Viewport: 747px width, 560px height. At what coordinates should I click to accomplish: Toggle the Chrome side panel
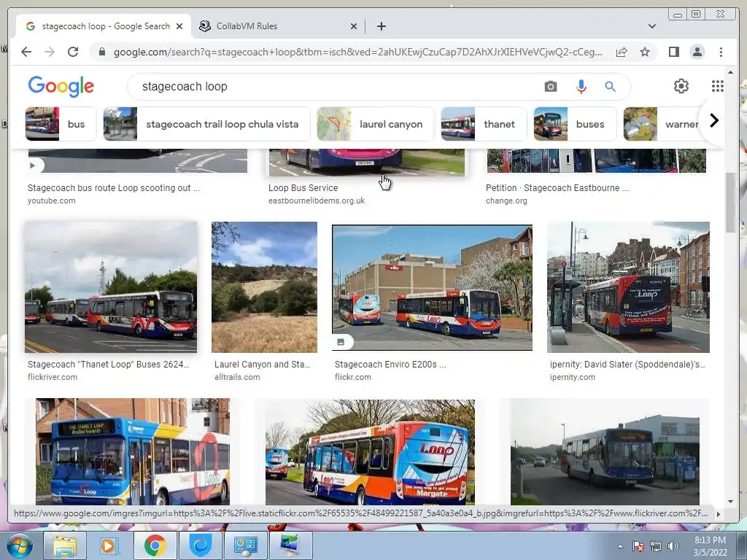pyautogui.click(x=673, y=52)
